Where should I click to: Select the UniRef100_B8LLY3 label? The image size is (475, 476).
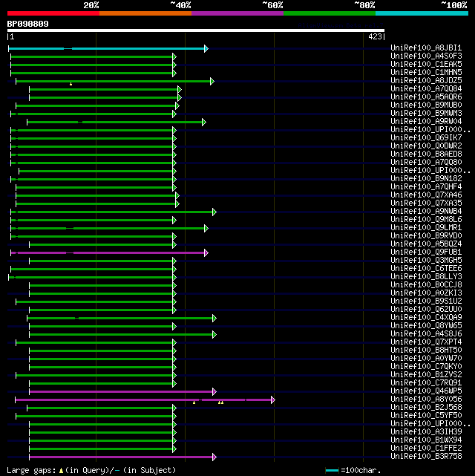point(426,277)
